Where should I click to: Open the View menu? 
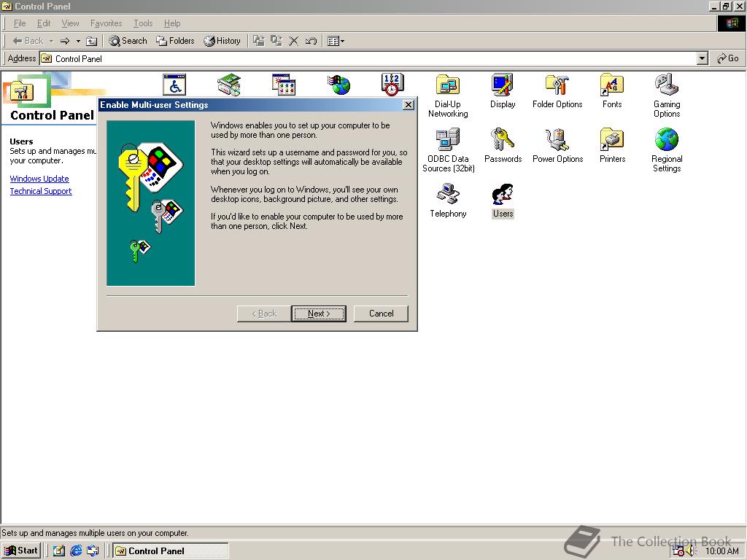click(70, 23)
